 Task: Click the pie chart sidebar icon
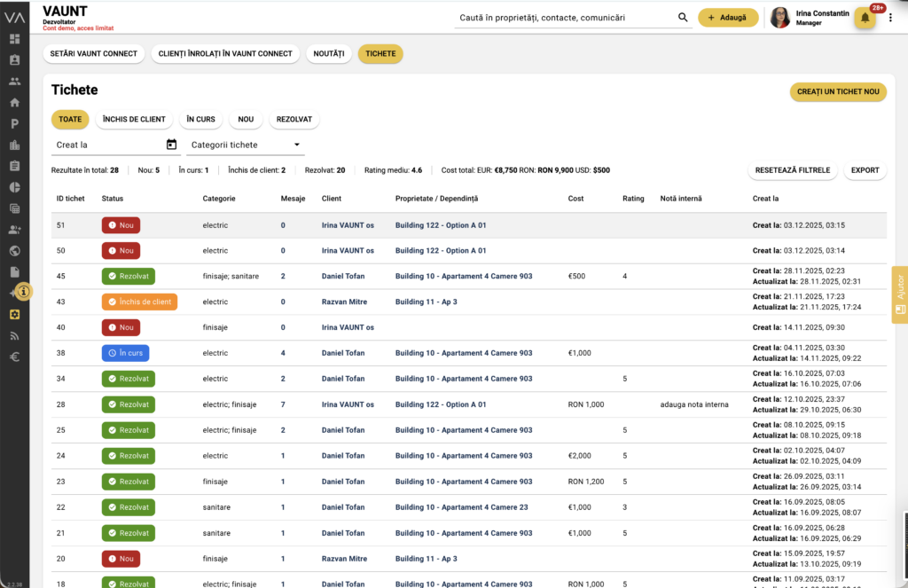coord(14,187)
